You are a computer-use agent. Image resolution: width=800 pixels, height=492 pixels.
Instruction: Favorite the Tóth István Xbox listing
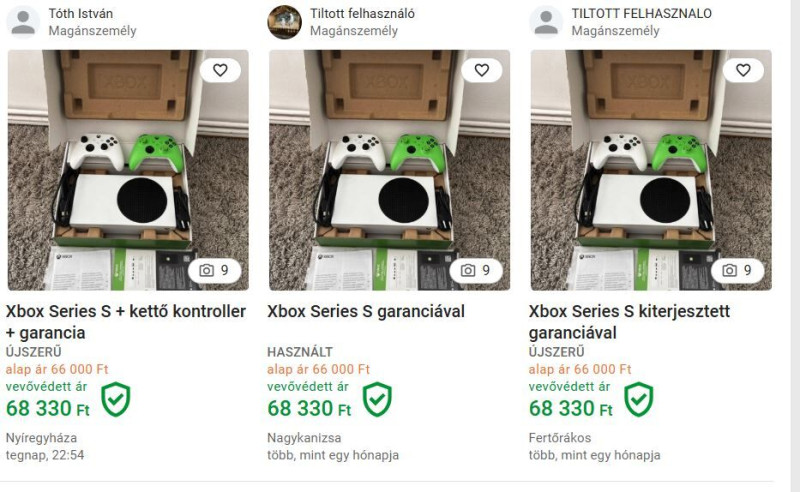220,70
